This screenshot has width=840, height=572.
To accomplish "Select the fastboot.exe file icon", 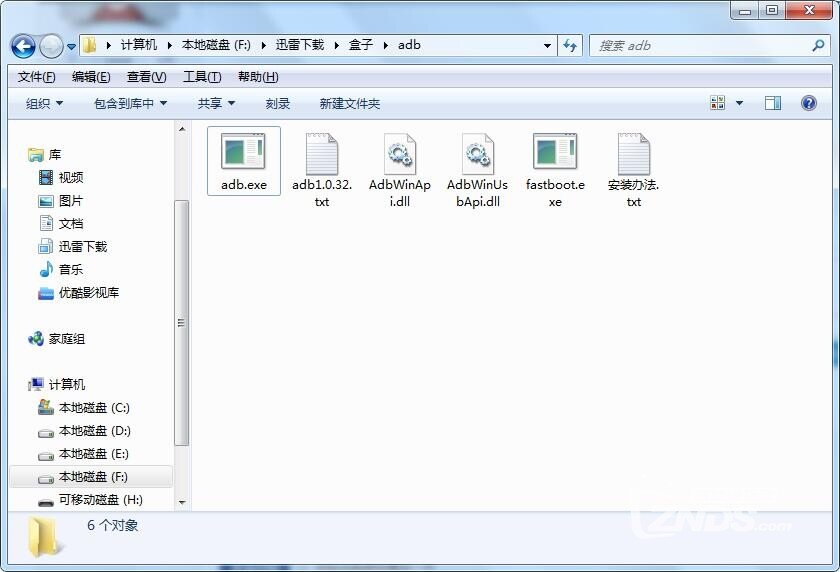I will click(x=555, y=153).
